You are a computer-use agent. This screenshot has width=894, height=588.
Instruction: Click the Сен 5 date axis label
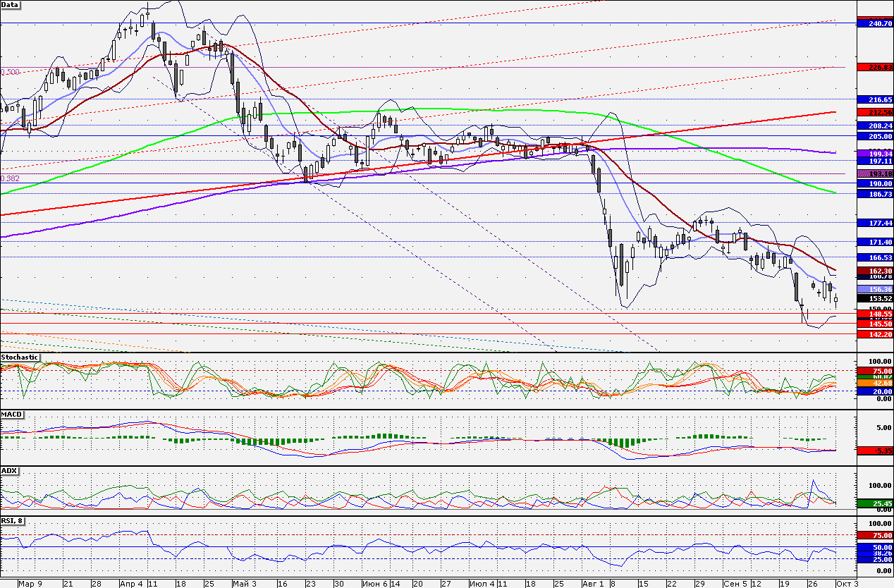coord(735,584)
